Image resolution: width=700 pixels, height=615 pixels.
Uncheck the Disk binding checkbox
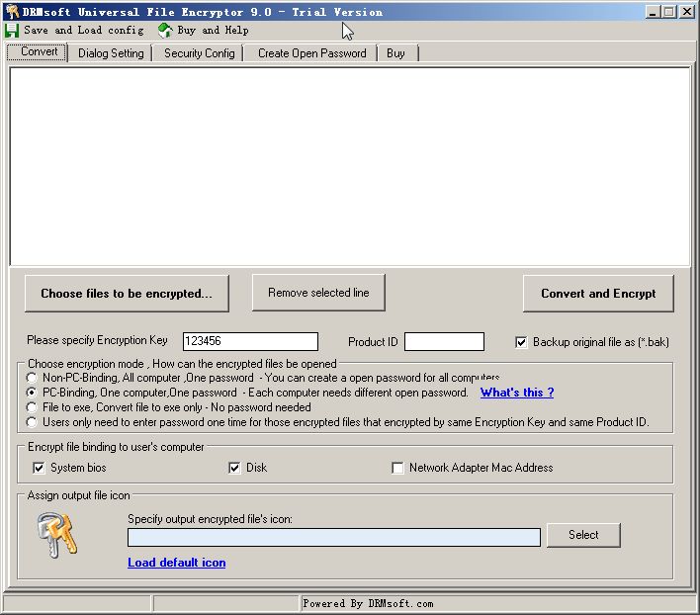coord(234,468)
